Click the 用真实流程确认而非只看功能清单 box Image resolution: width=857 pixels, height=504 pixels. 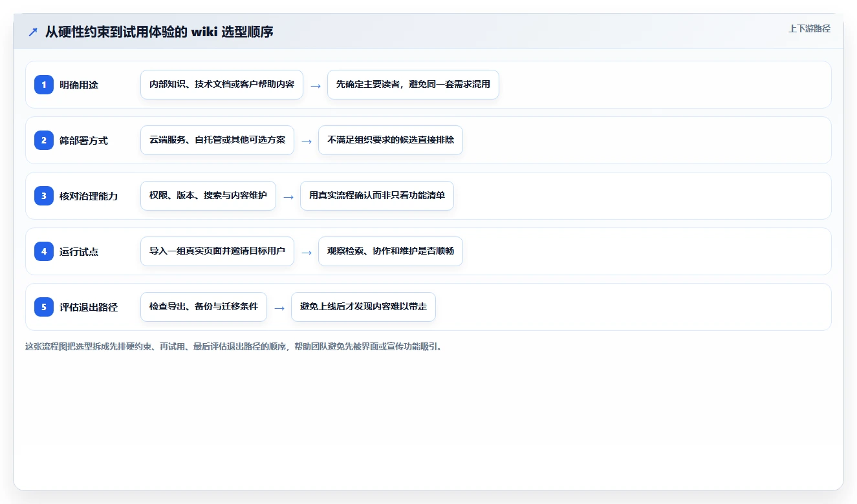(x=377, y=196)
